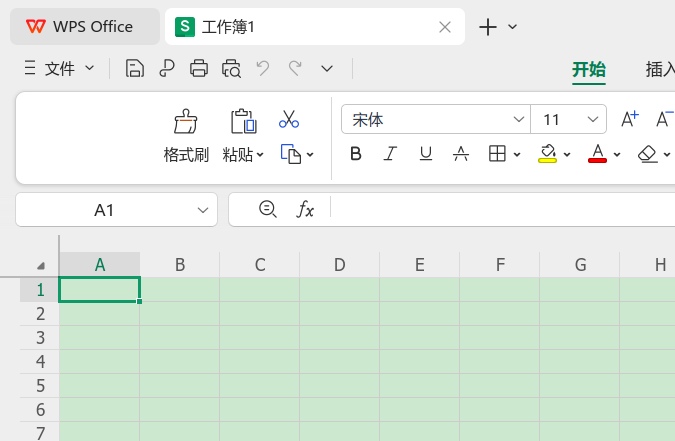675x441 pixels.
Task: Select column B header
Action: pos(180,264)
